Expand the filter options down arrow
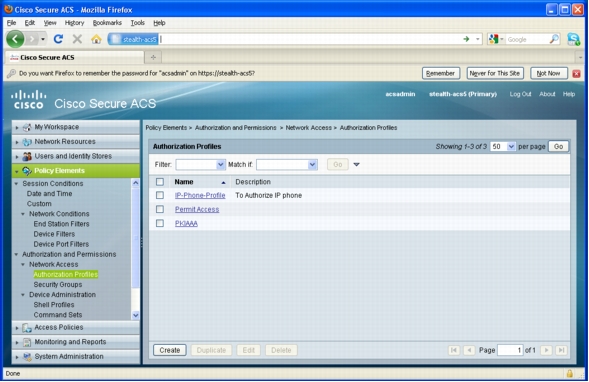Viewport: 589px width, 382px height. pos(356,165)
